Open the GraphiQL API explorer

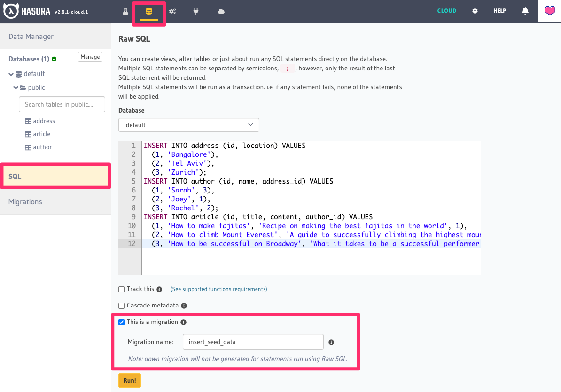click(x=125, y=10)
